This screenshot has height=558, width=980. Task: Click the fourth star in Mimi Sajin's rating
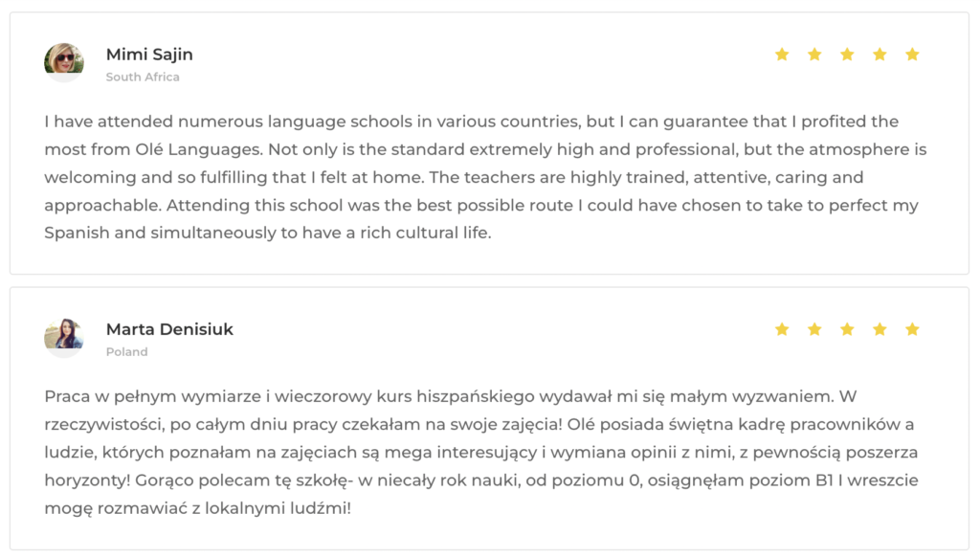[880, 55]
